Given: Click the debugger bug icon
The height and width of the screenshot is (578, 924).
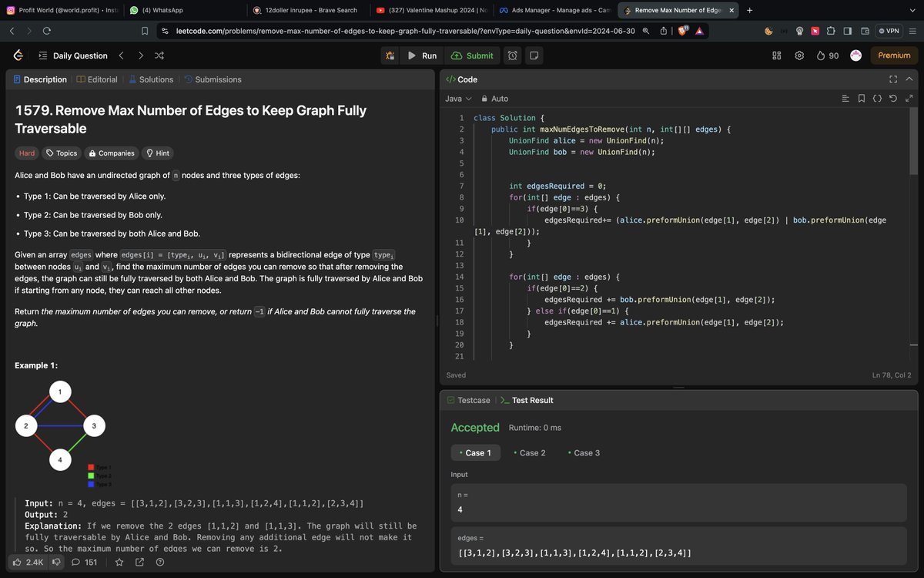Looking at the screenshot, I should click(390, 55).
